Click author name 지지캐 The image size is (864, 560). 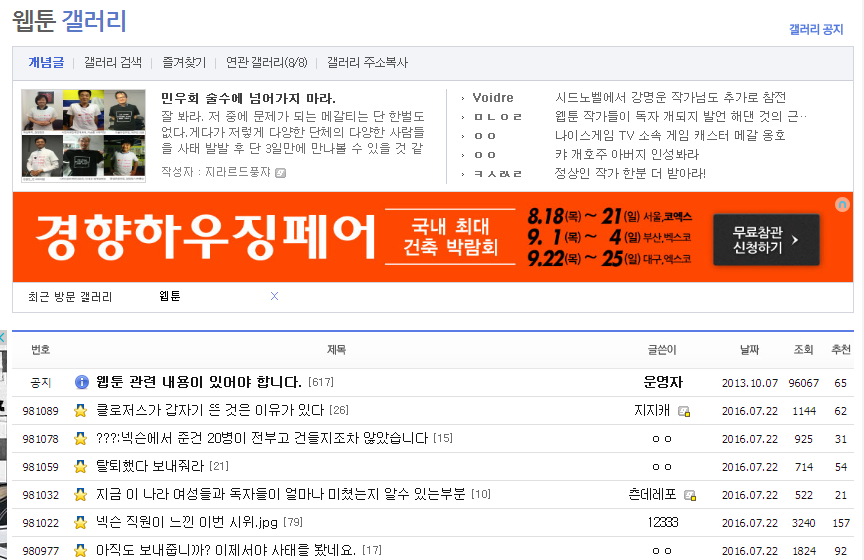click(652, 410)
